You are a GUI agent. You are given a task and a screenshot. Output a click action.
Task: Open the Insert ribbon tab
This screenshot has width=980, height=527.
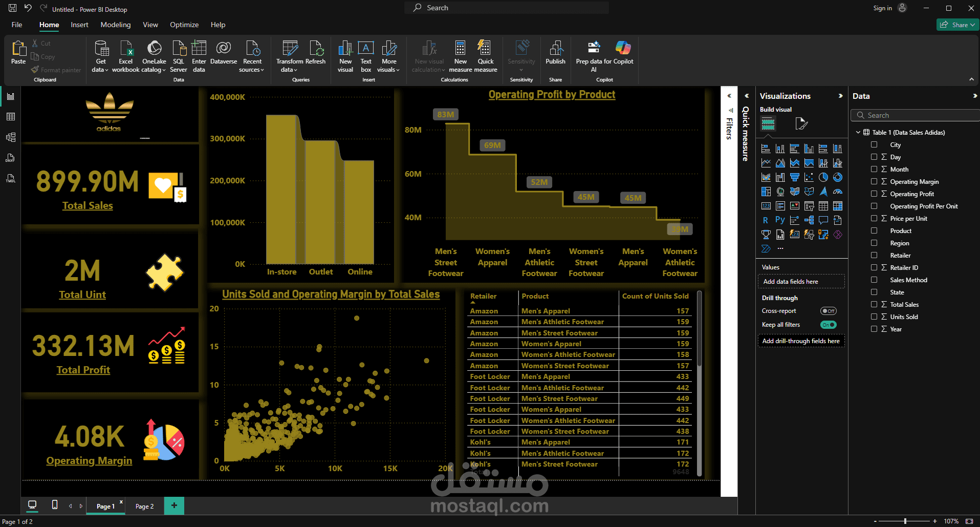coord(79,25)
